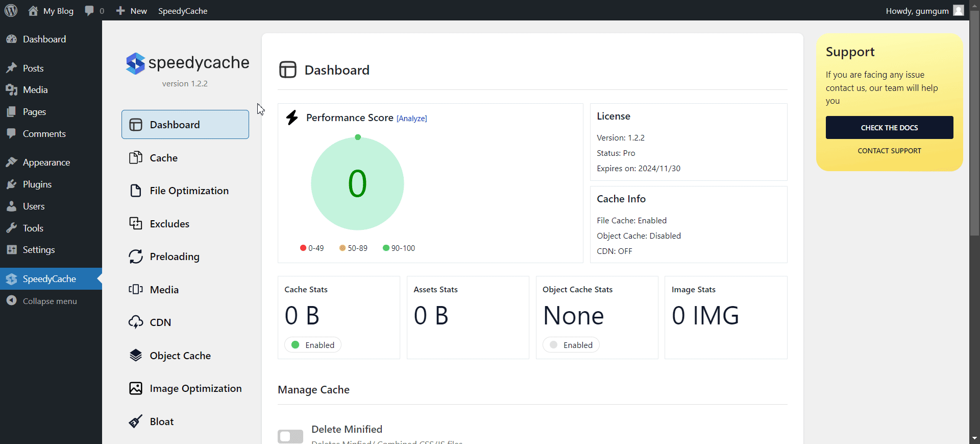The width and height of the screenshot is (980, 444).
Task: Click the SpeedyCache sidebar icon
Action: coord(11,279)
